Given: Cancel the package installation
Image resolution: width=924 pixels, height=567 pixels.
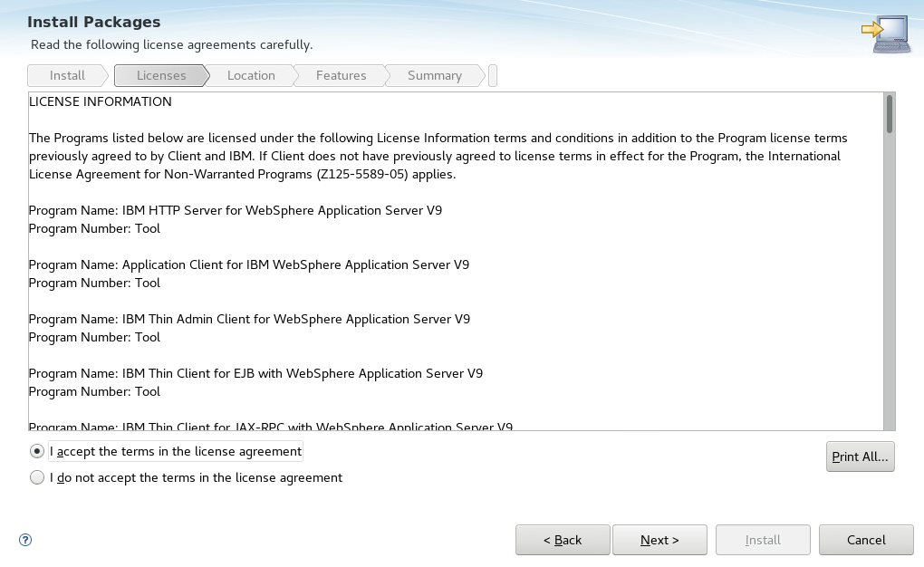Looking at the screenshot, I should [x=866, y=540].
